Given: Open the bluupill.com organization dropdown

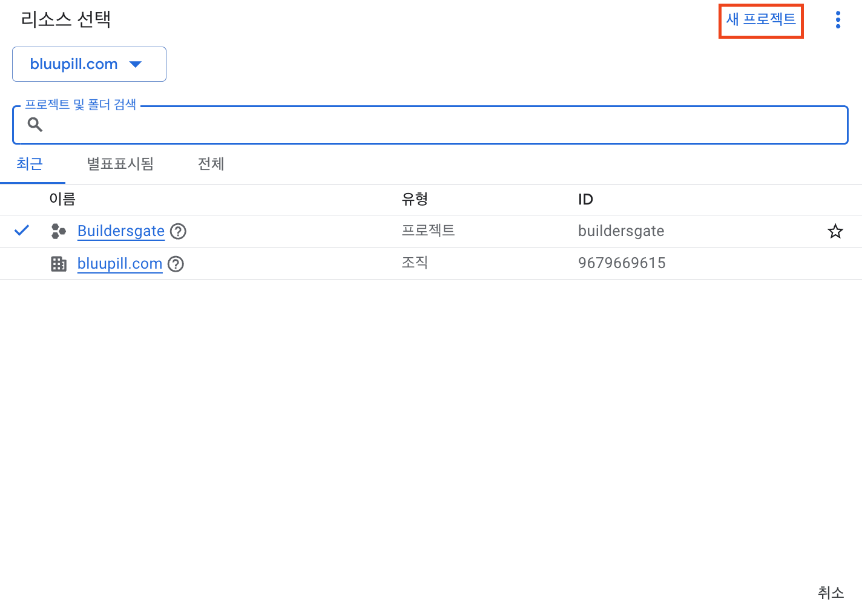Looking at the screenshot, I should tap(89, 64).
